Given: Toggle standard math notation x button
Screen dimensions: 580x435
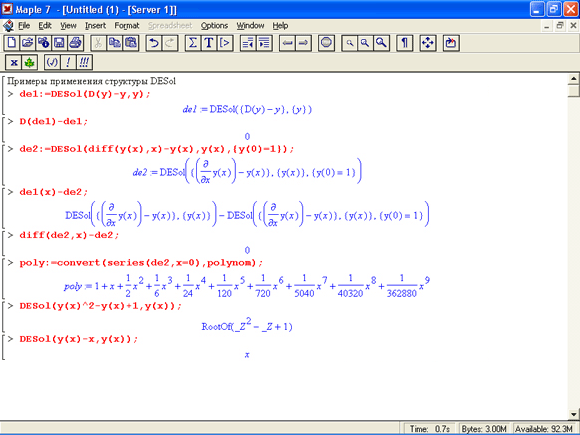Looking at the screenshot, I should point(14,62).
